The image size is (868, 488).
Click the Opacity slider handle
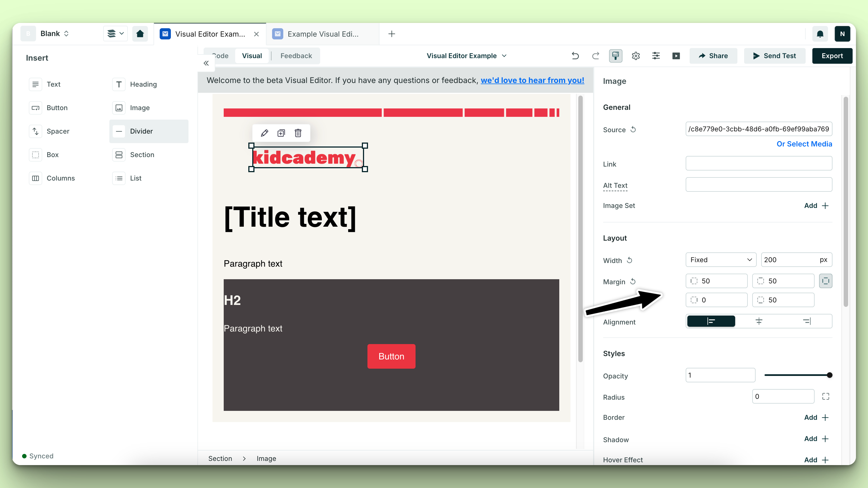tap(830, 375)
